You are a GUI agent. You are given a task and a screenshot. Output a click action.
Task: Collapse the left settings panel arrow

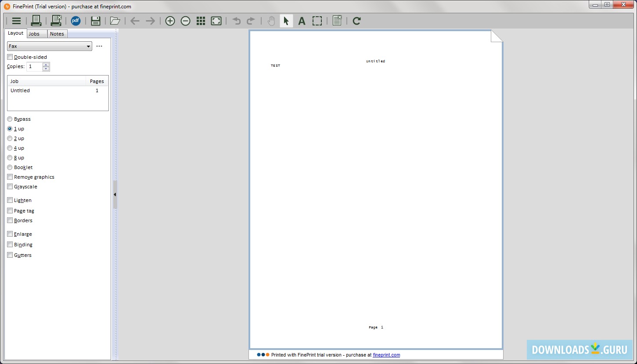point(115,195)
